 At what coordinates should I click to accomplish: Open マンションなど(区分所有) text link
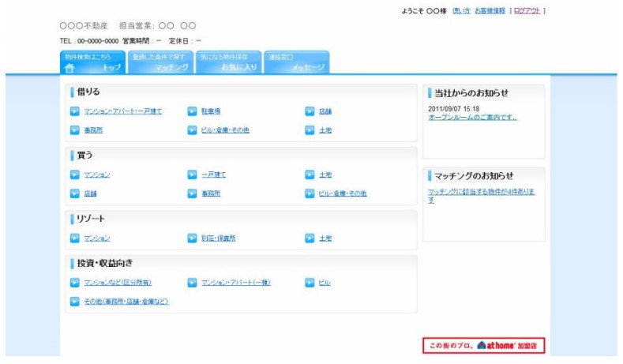pos(118,283)
